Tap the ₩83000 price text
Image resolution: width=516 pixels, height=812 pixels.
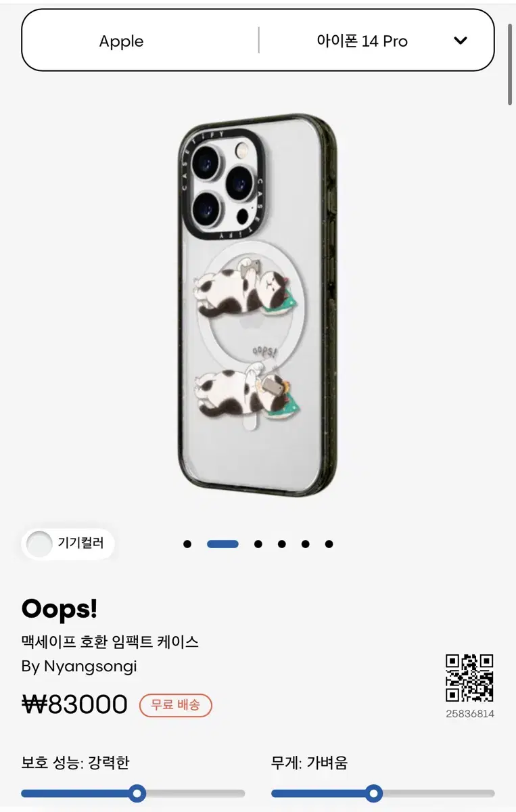tap(74, 705)
